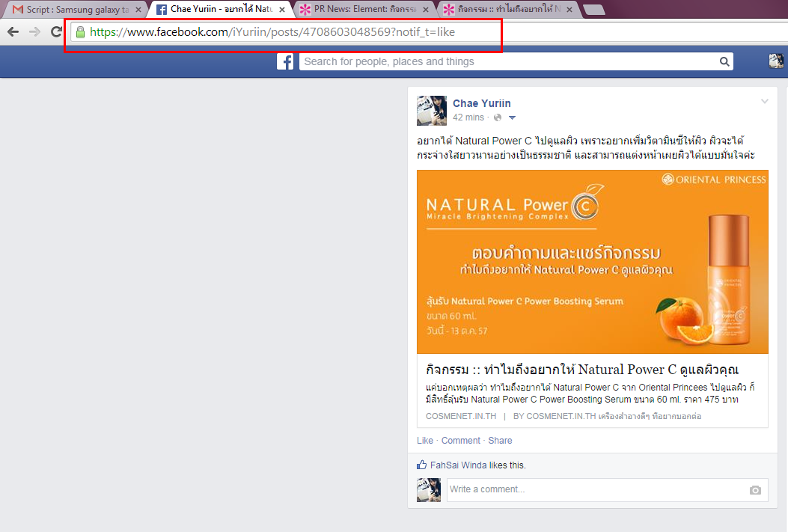This screenshot has height=532, width=788.
Task: Click avatar beside comment box
Action: 429,490
